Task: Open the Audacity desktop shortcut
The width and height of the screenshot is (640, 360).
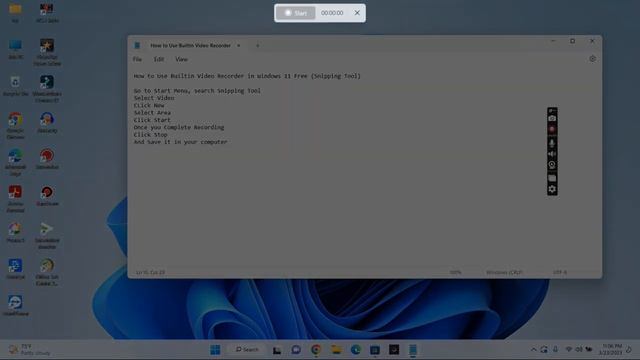Action: 47,123
